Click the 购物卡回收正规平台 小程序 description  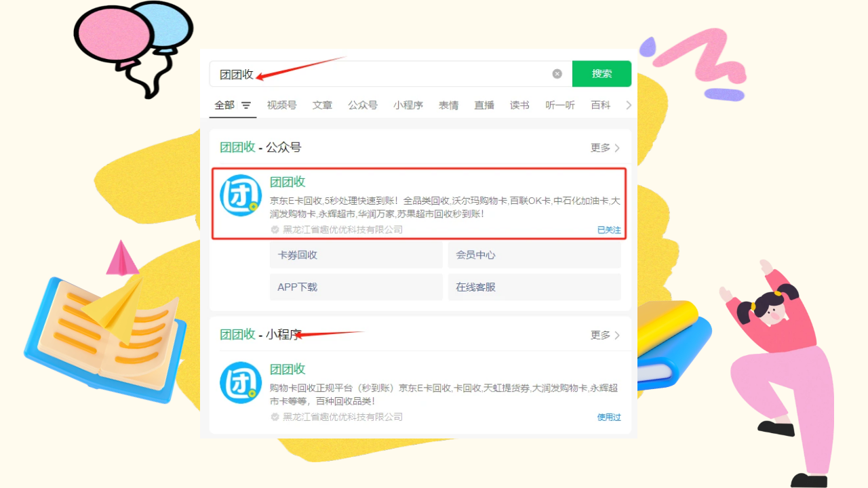click(x=444, y=394)
